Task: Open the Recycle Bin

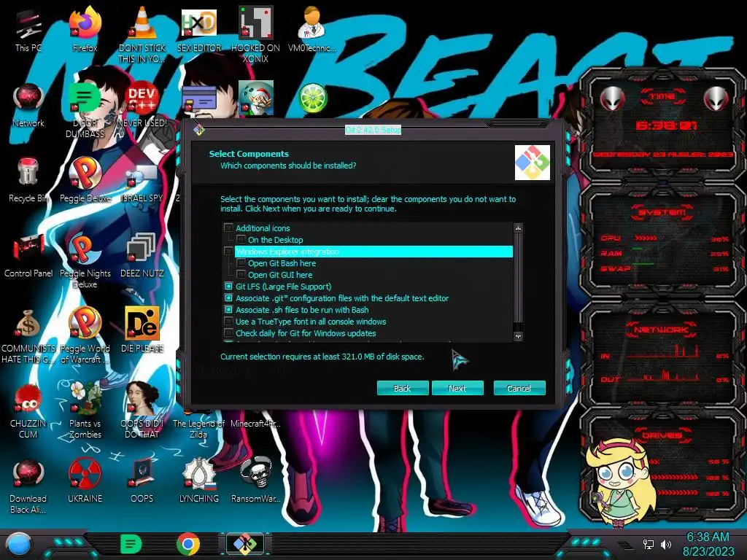Action: [x=28, y=180]
